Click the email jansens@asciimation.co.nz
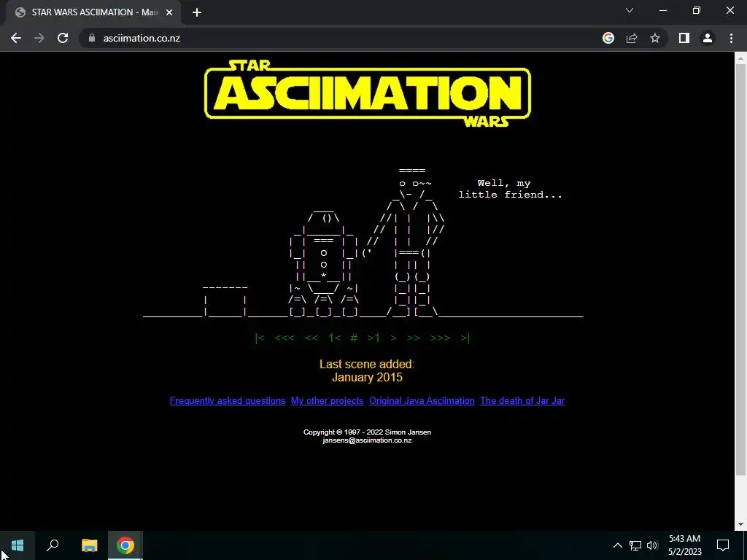Viewport: 747px width, 560px height. pyautogui.click(x=367, y=440)
